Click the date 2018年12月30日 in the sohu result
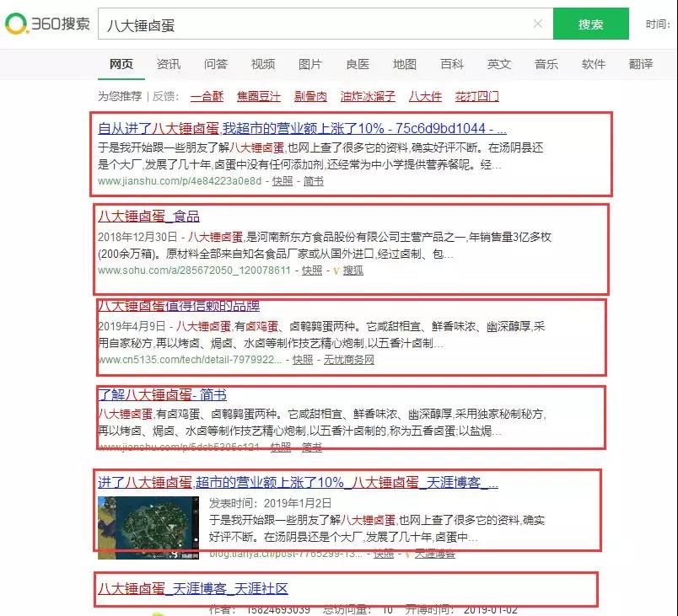The height and width of the screenshot is (616, 678). 137,237
